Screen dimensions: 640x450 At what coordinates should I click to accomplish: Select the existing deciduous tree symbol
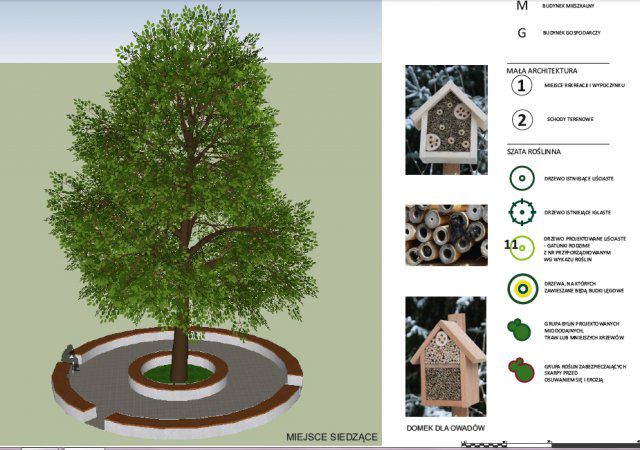pyautogui.click(x=522, y=178)
